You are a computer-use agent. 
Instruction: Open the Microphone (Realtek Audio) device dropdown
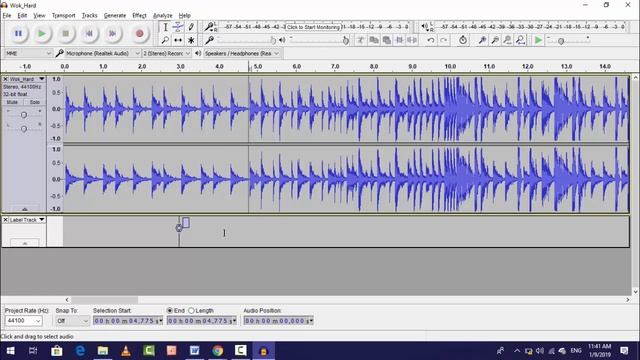coord(103,53)
